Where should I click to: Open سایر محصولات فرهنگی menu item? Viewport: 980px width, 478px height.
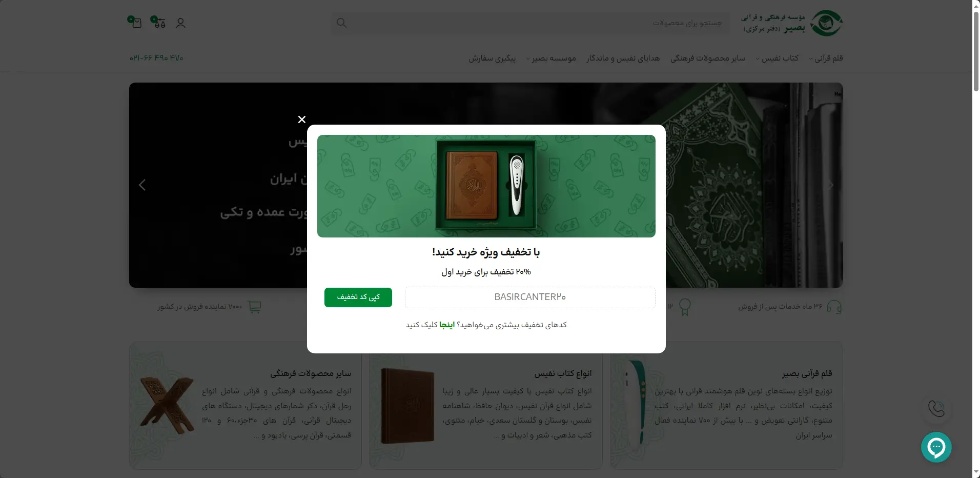point(708,58)
